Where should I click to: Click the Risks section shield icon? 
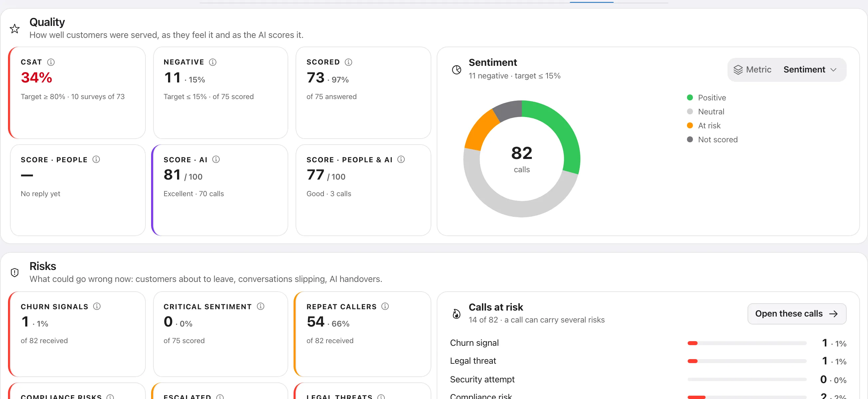coord(15,272)
